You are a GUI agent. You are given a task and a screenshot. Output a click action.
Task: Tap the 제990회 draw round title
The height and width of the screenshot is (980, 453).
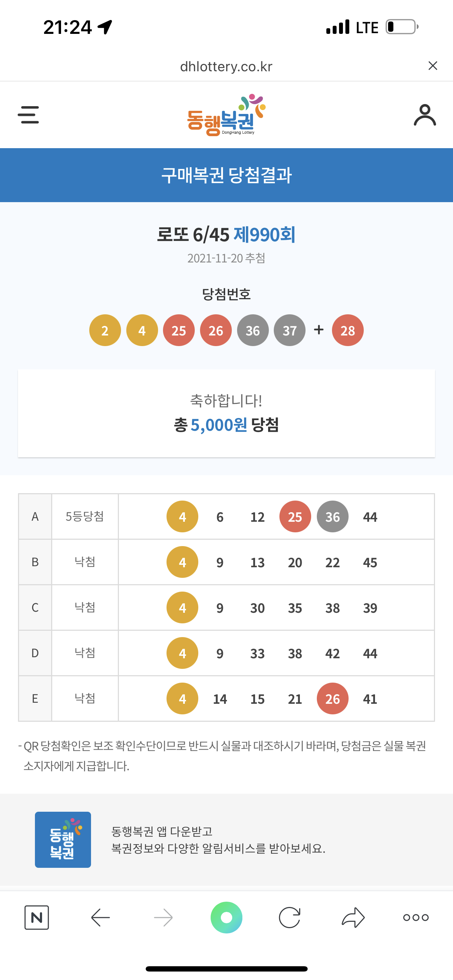[264, 234]
